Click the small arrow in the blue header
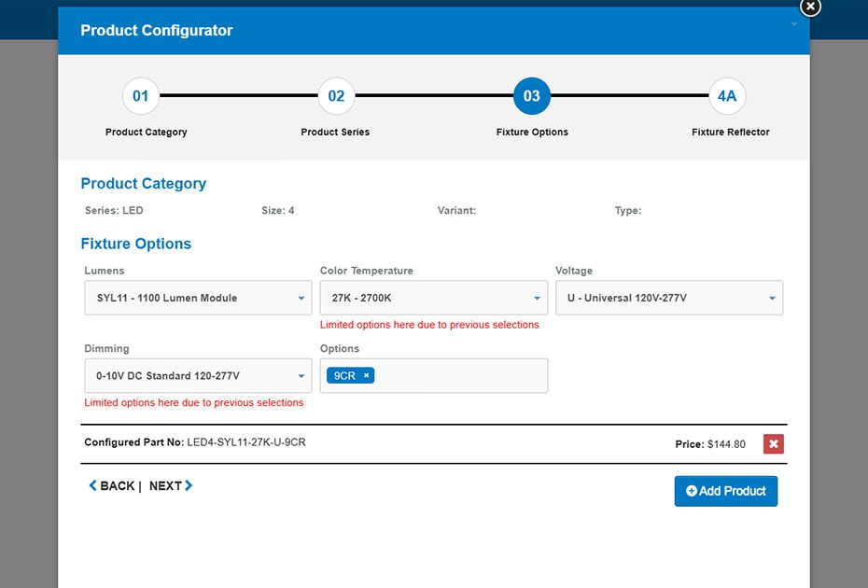Screen dimensions: 868x588 (794, 24)
